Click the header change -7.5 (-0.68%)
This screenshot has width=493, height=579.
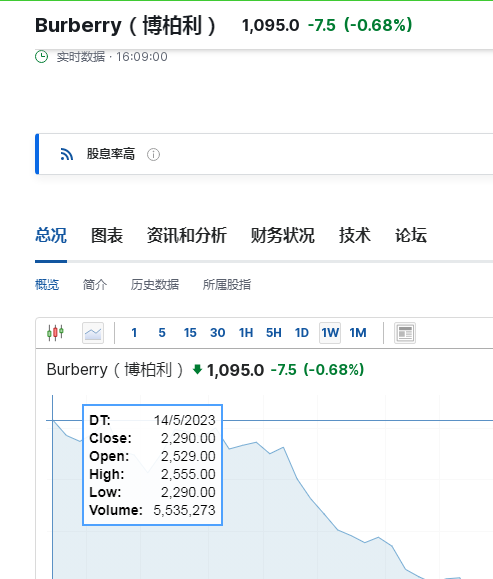[x=360, y=25]
